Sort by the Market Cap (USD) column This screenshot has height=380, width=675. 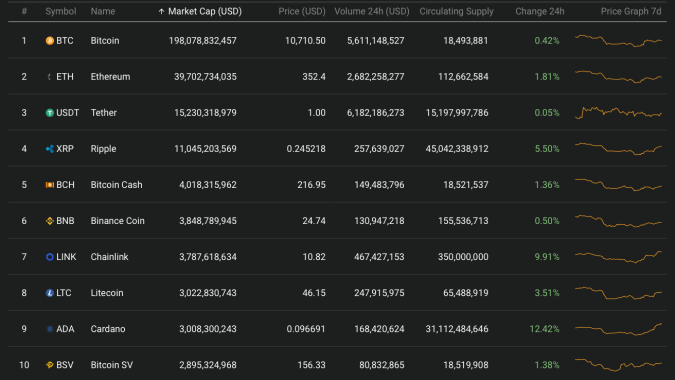(x=200, y=12)
